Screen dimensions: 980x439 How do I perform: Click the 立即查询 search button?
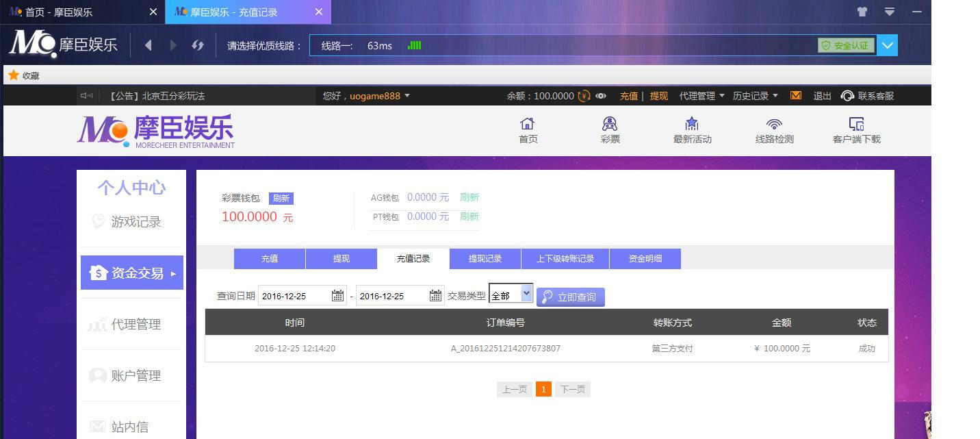point(570,297)
